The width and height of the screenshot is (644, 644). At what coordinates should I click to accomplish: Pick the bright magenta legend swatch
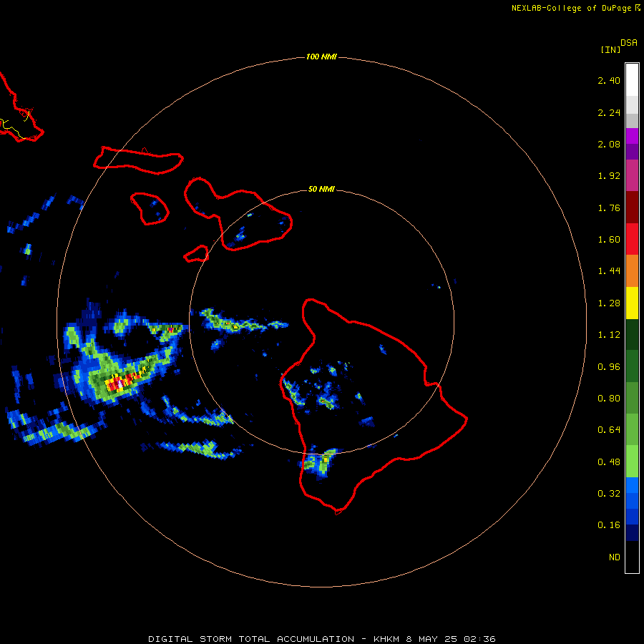pos(632,136)
